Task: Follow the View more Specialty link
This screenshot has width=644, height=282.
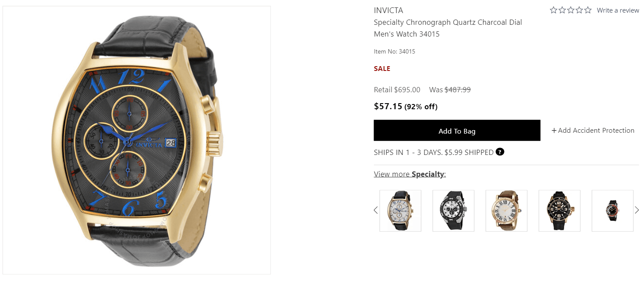Action: tap(410, 174)
